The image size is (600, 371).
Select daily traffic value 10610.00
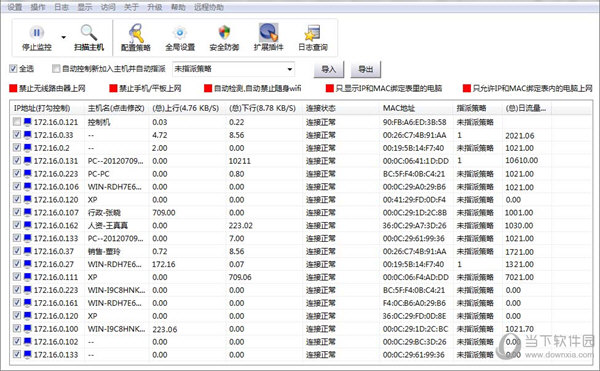pyautogui.click(x=522, y=161)
